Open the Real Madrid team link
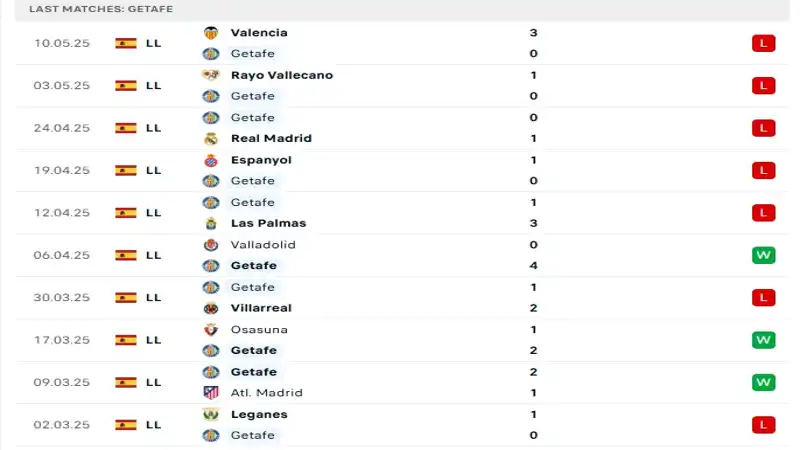This screenshot has height=450, width=800. (x=271, y=139)
